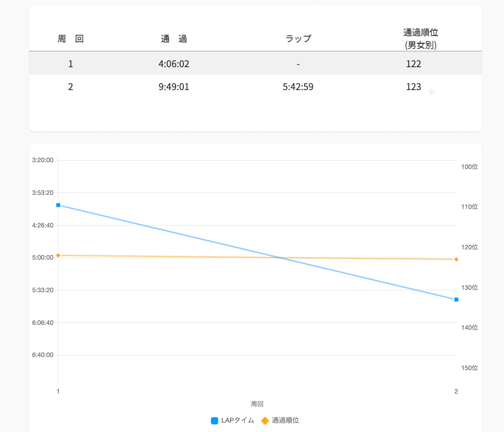Image resolution: width=504 pixels, height=432 pixels.
Task: Click the 4:06:02 passing time cell
Action: pyautogui.click(x=174, y=64)
